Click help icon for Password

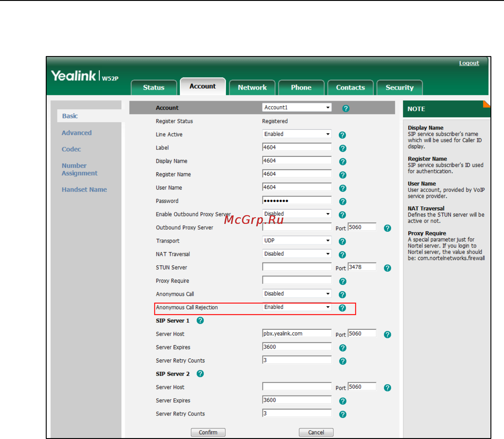click(343, 202)
